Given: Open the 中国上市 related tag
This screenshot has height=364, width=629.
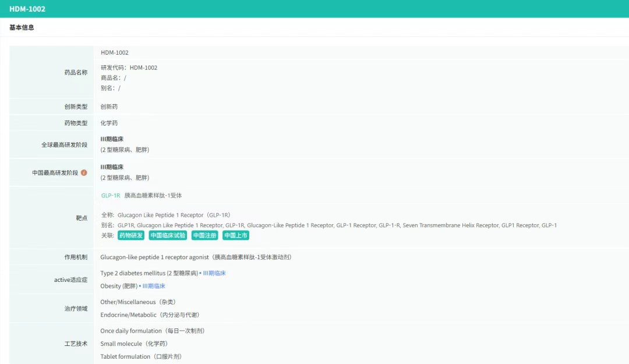Looking at the screenshot, I should click(236, 235).
